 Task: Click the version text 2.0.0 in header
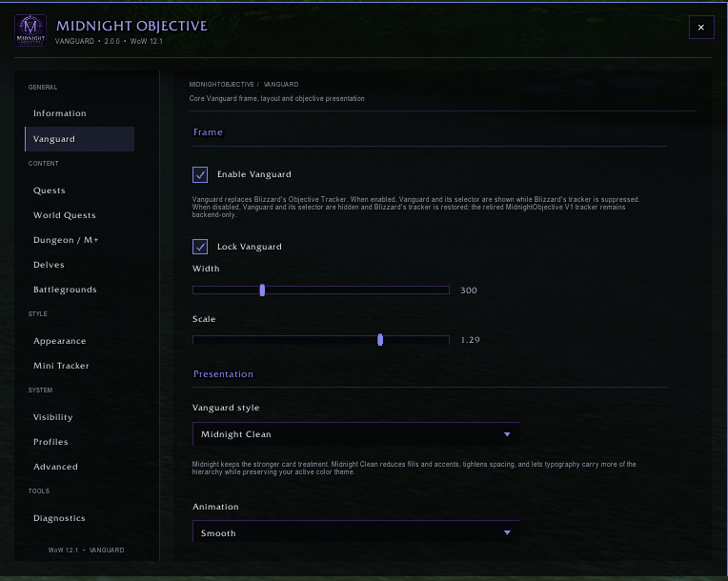[111, 41]
